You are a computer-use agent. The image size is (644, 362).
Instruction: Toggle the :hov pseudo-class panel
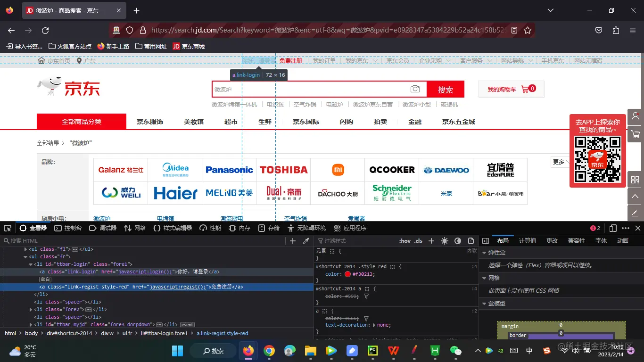click(x=405, y=241)
